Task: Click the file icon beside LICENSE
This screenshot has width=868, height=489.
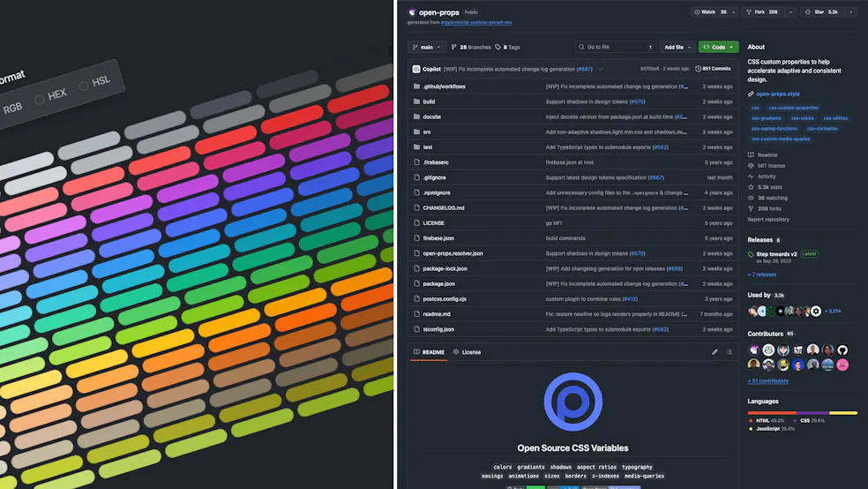Action: click(416, 222)
